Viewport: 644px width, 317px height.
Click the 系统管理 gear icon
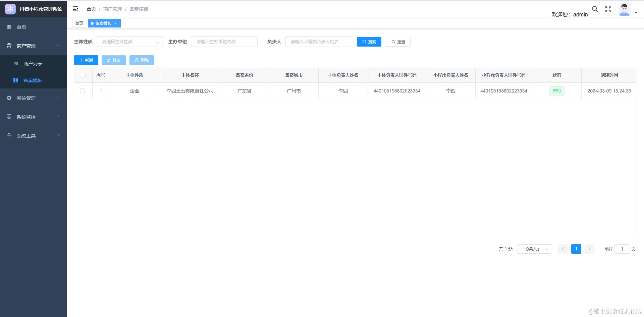(9, 98)
